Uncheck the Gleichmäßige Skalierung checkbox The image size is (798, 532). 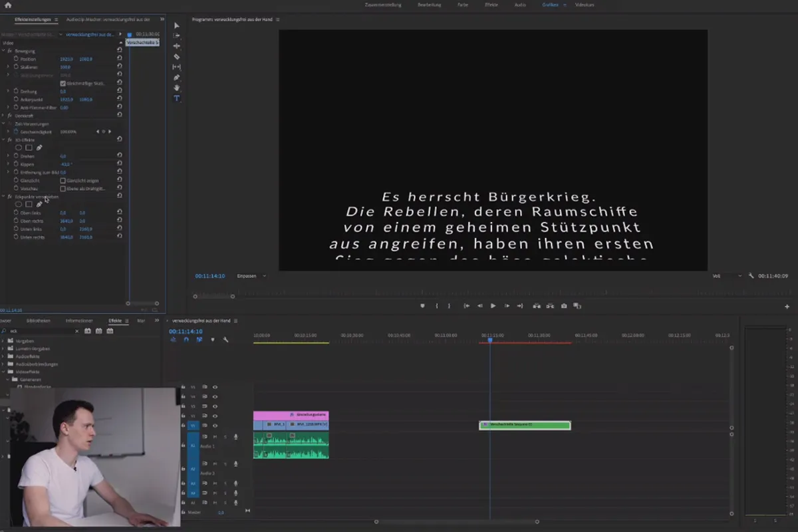coord(63,83)
